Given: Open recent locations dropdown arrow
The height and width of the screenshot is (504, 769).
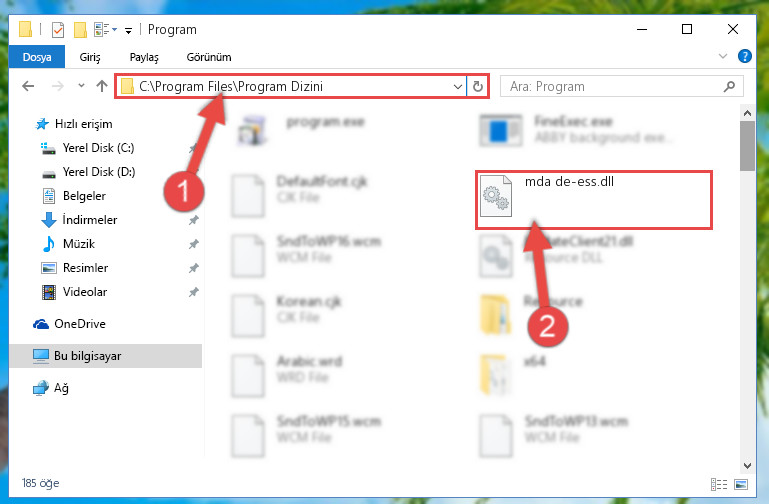Looking at the screenshot, I should pyautogui.click(x=81, y=86).
